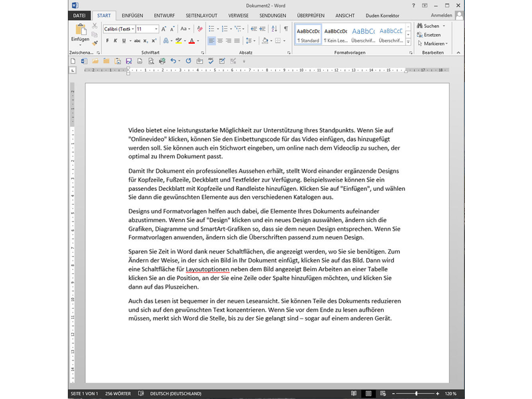
Task: Toggle paragraph marks pilcrow display
Action: click(x=286, y=29)
